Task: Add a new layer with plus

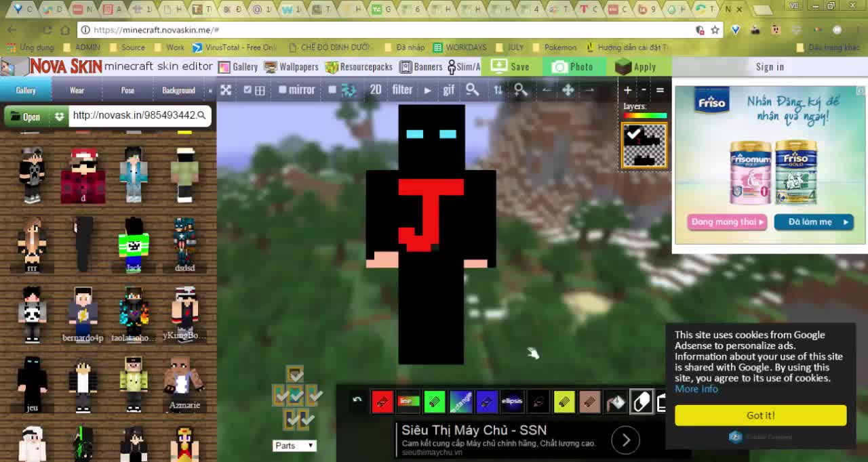Action: 628,90
